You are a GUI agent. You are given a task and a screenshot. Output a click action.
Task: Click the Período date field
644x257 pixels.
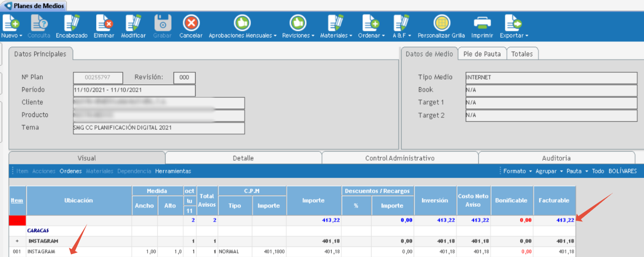click(134, 90)
